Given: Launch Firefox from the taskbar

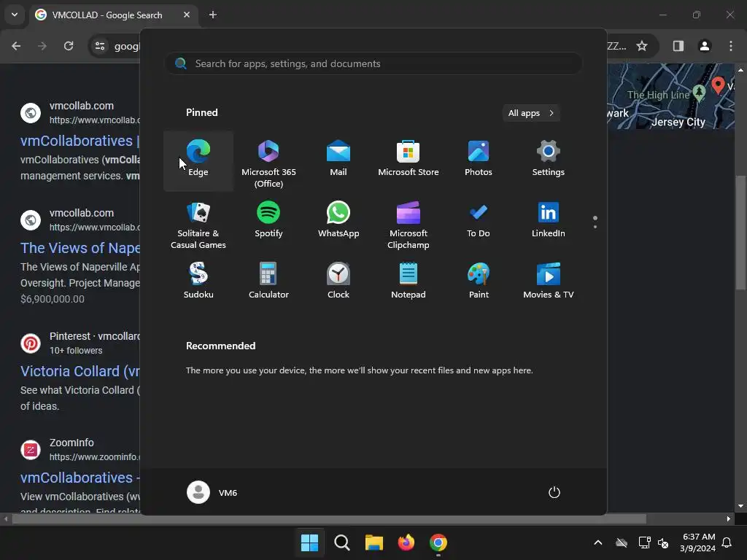Looking at the screenshot, I should 406,542.
